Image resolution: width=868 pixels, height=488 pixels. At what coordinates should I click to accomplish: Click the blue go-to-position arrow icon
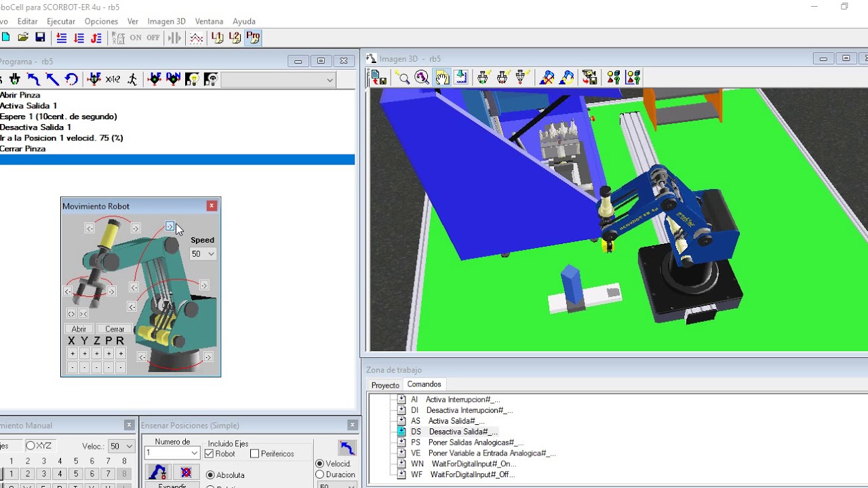point(347,447)
